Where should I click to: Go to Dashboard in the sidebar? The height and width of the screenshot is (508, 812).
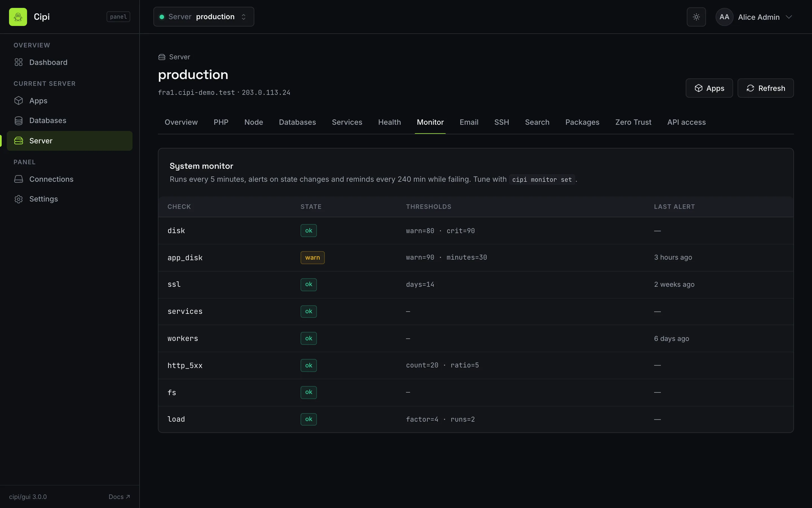pos(69,62)
